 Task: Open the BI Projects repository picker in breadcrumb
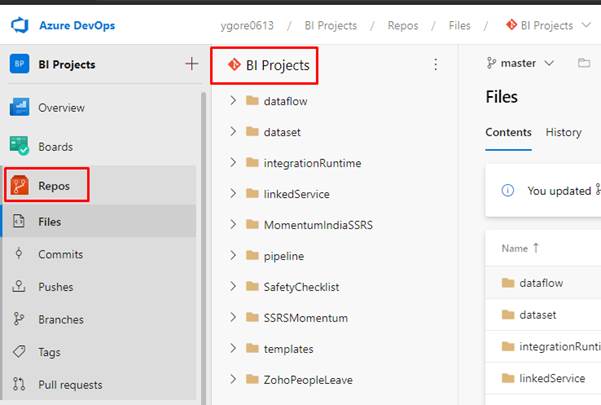click(x=548, y=26)
